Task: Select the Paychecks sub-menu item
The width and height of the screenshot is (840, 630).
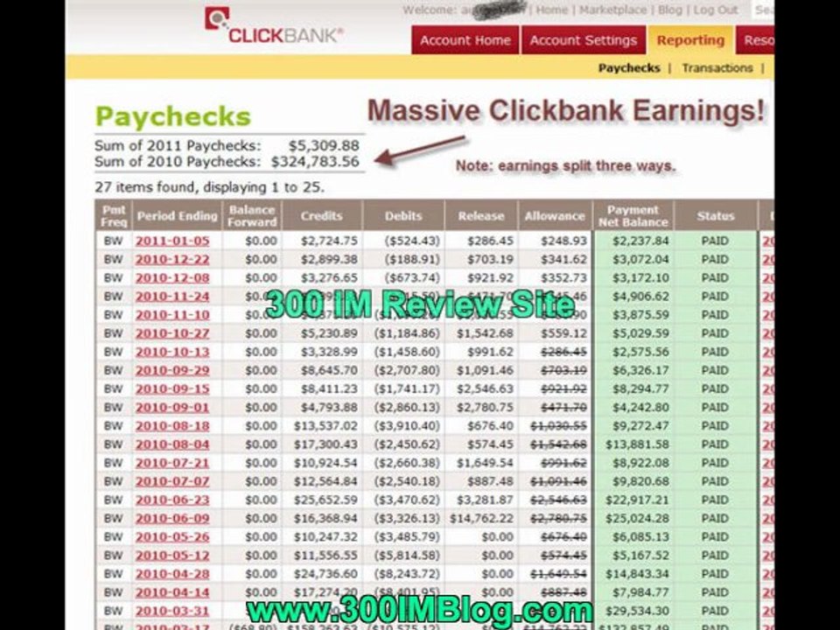Action: point(629,68)
